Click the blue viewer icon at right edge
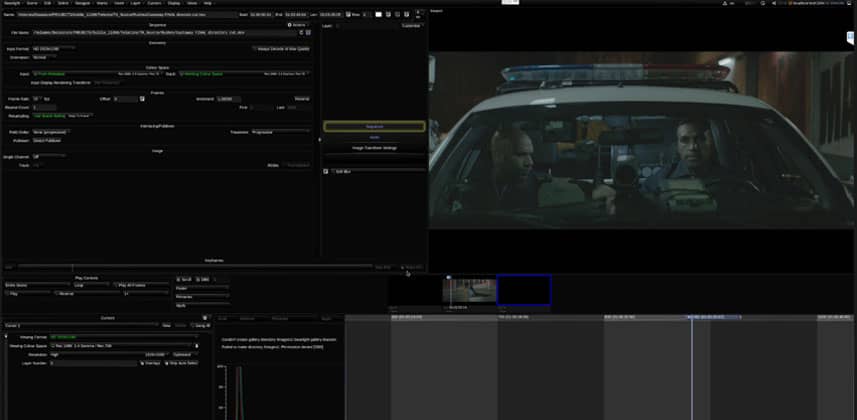The image size is (857, 420). click(x=850, y=38)
